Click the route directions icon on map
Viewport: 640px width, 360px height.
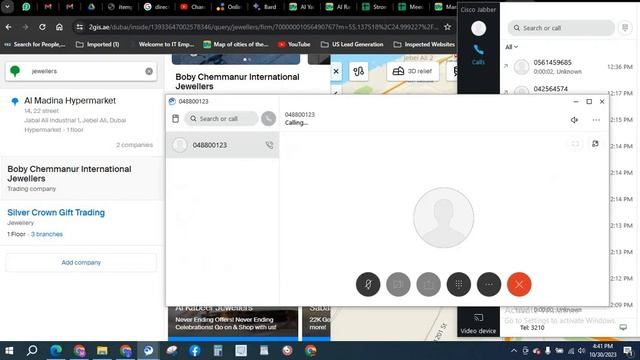click(x=358, y=71)
